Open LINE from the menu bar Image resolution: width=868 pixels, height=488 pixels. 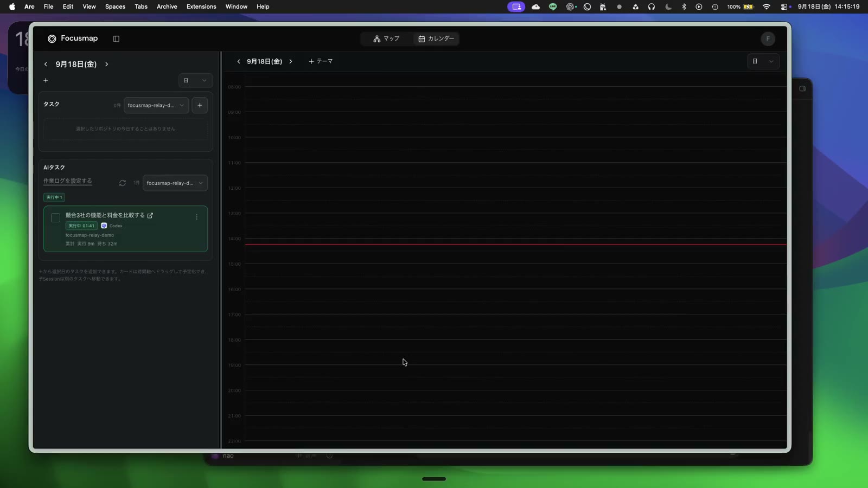tap(553, 7)
